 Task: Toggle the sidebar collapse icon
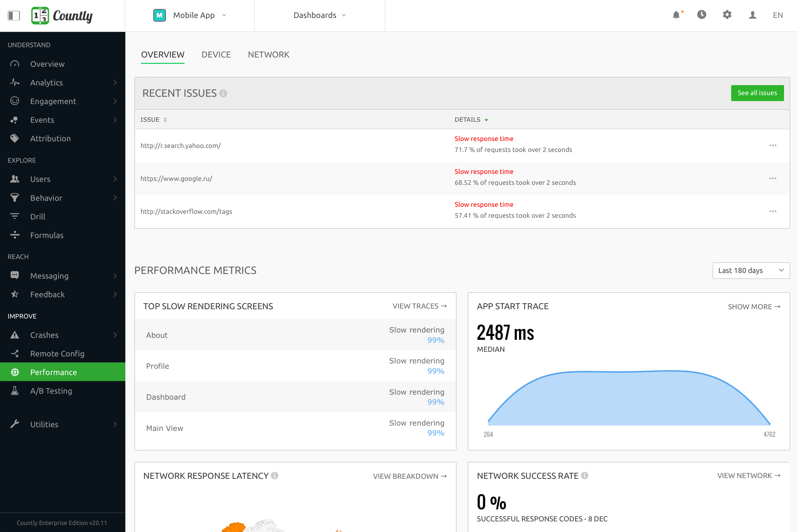coord(14,15)
